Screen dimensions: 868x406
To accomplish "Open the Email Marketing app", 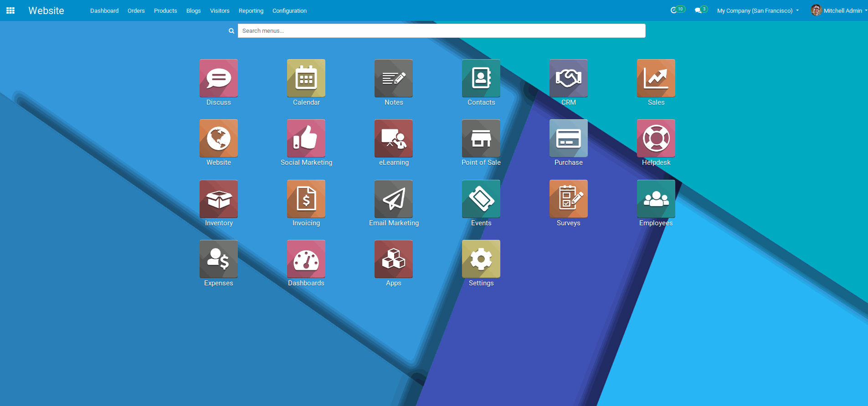I will point(393,199).
